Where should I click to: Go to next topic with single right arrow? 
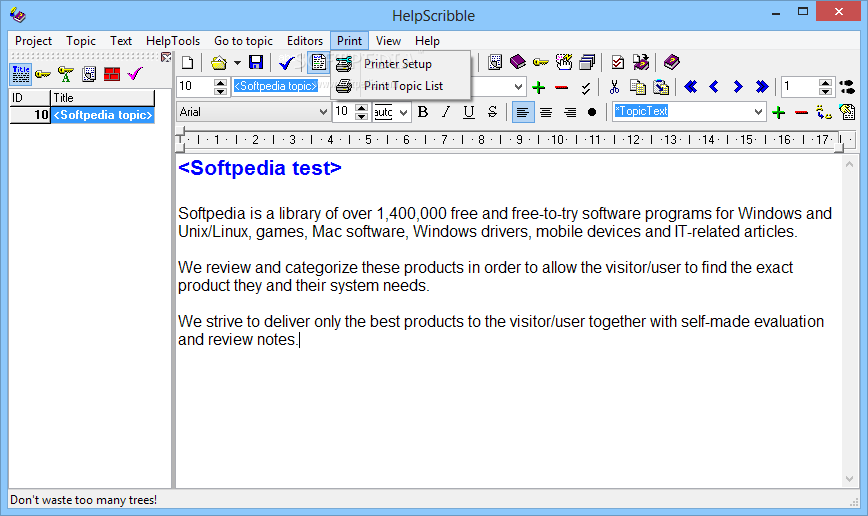738,86
